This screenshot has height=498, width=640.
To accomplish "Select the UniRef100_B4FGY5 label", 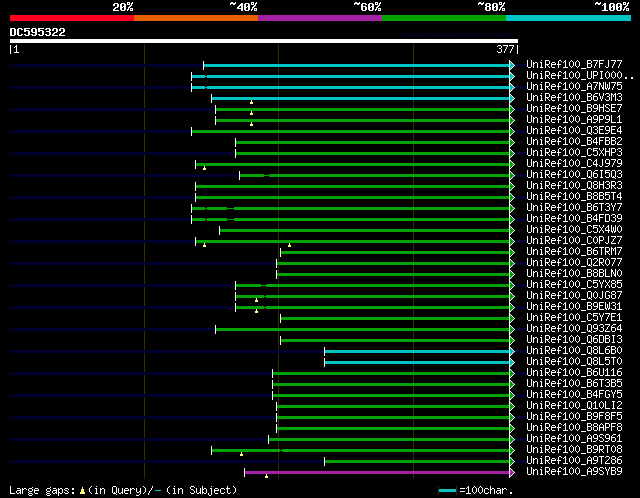I will click(x=574, y=395).
